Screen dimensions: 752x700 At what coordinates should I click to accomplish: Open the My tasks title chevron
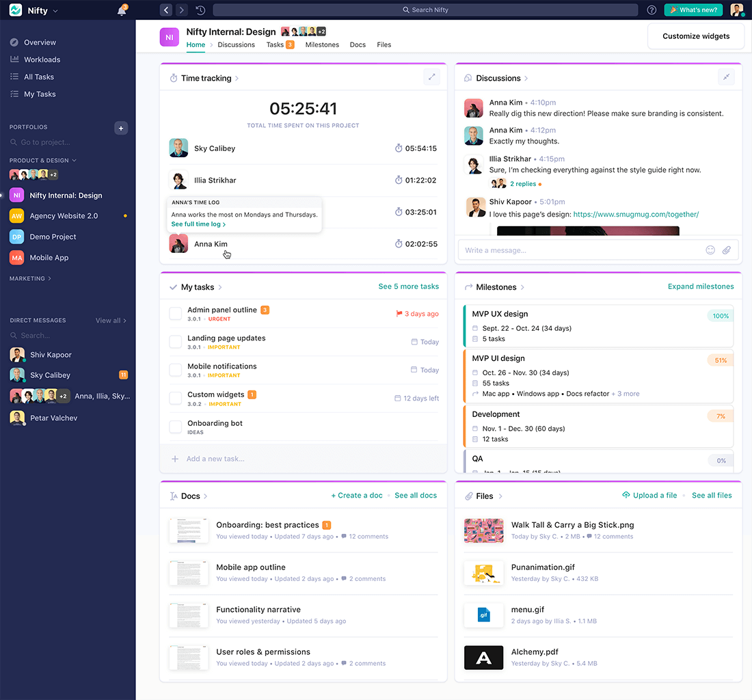219,287
